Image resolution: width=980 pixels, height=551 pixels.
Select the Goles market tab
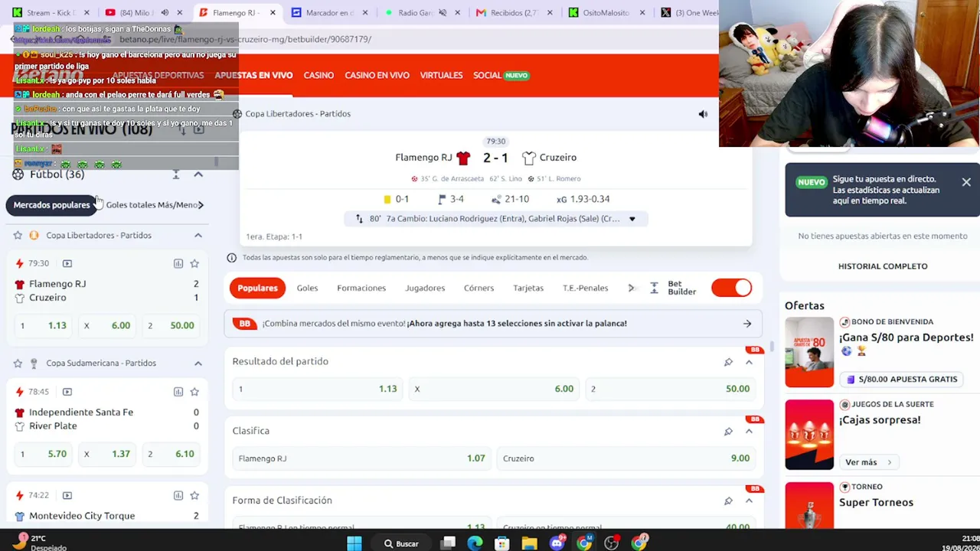(x=307, y=288)
